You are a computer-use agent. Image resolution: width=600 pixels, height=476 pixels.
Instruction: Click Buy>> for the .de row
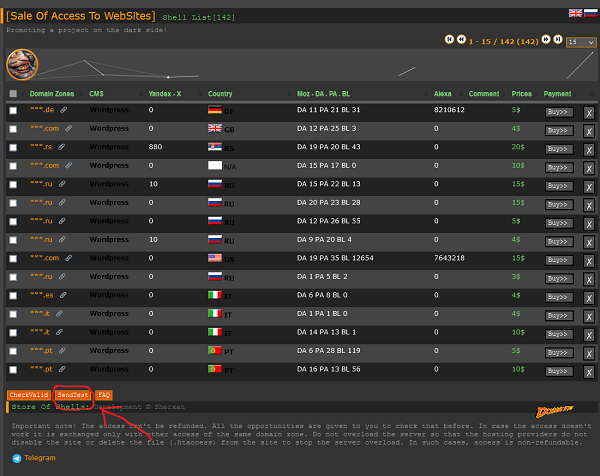click(559, 112)
